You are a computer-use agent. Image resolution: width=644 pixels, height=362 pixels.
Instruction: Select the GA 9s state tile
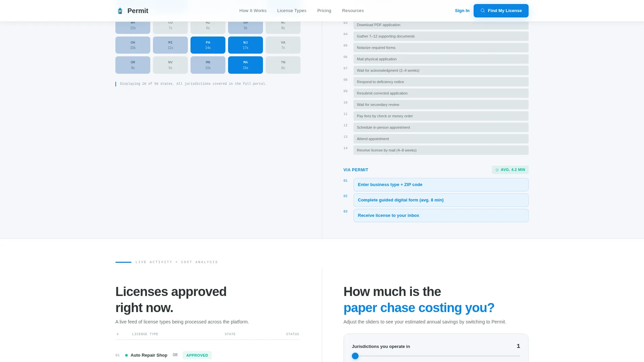point(246,27)
